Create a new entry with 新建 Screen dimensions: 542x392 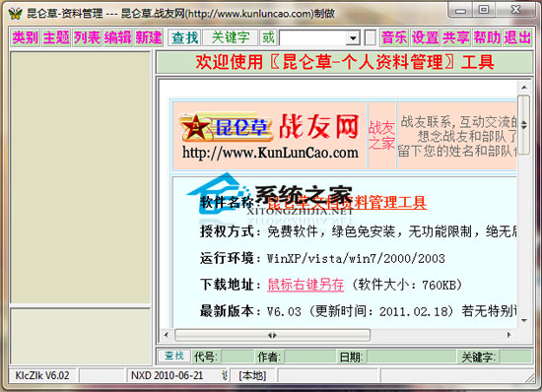point(149,37)
